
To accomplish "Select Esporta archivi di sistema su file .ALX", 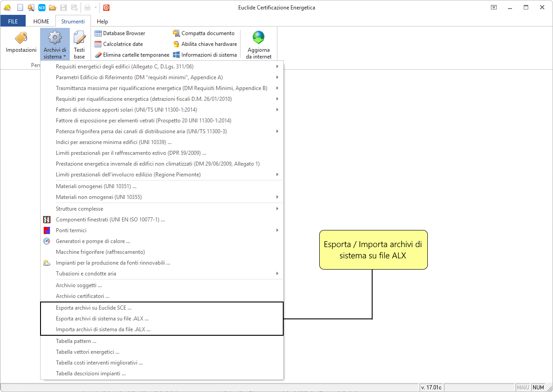I will click(102, 319).
